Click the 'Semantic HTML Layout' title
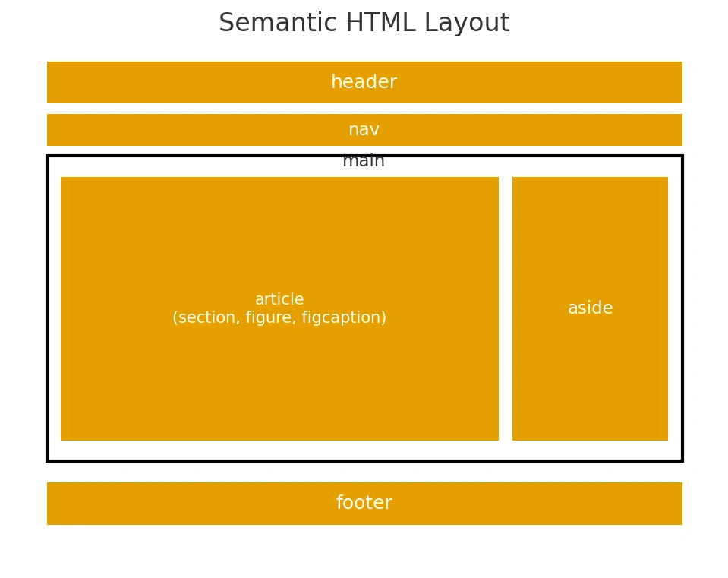 (x=364, y=22)
